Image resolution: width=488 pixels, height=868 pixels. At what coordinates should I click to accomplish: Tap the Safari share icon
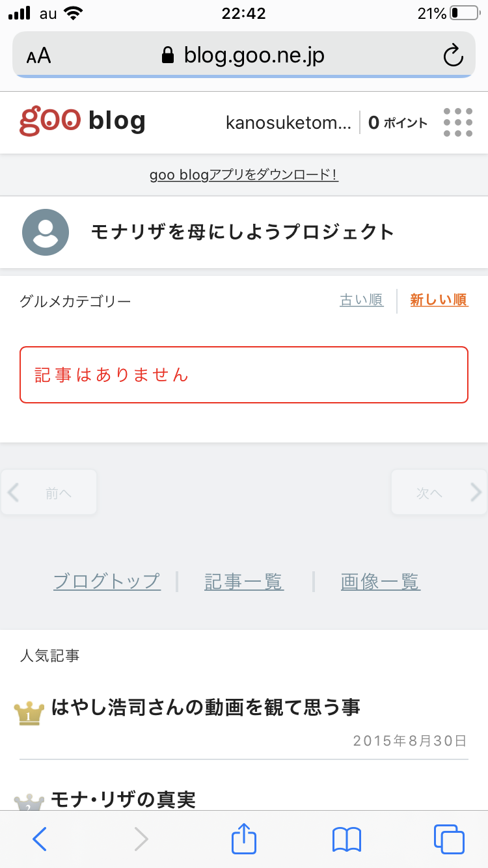point(245,839)
